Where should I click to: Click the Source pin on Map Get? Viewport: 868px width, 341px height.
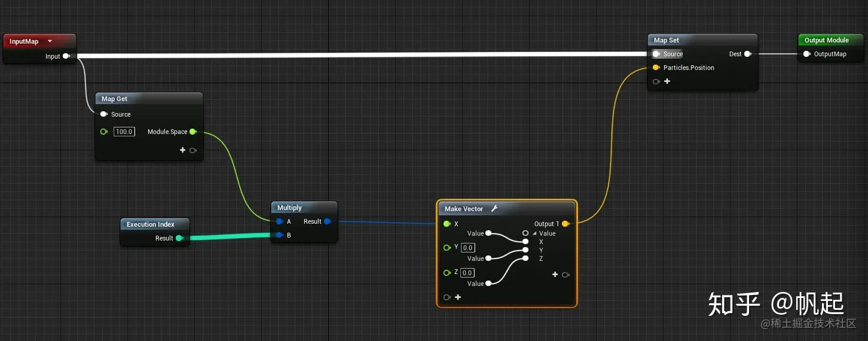104,114
